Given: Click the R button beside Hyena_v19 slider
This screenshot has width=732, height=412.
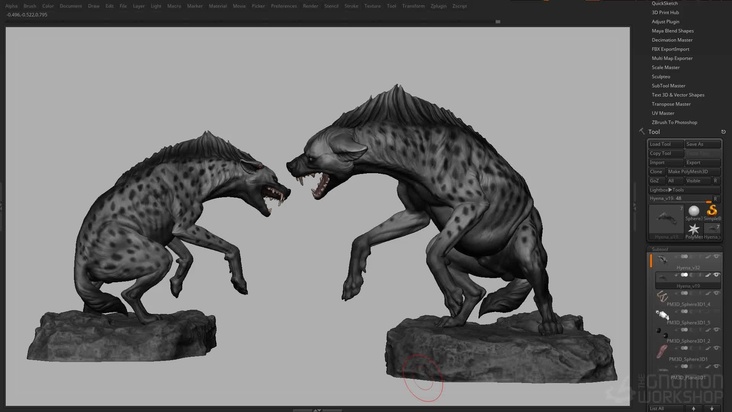Looking at the screenshot, I should (716, 199).
